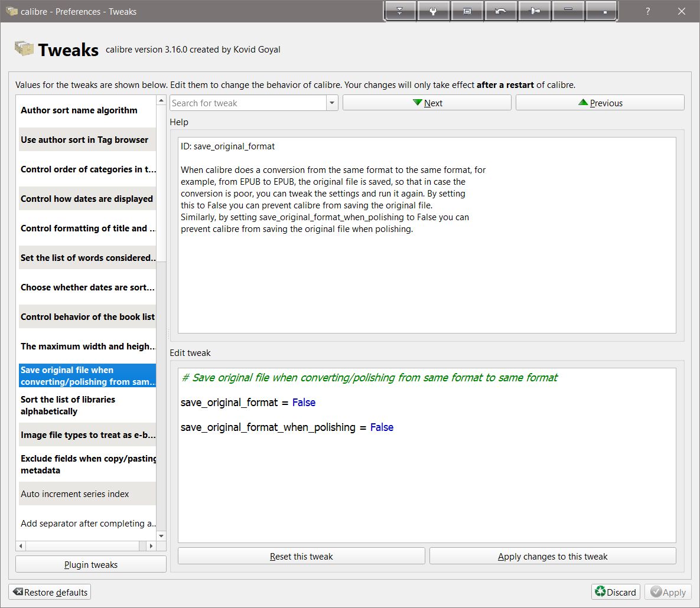The image size is (700, 608).
Task: Click Reset this tweak button
Action: coord(301,556)
